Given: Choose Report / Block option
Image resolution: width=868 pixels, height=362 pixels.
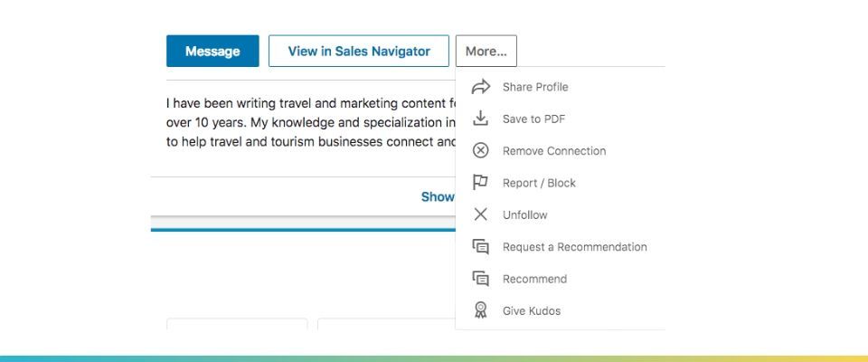Looking at the screenshot, I should (561, 183).
